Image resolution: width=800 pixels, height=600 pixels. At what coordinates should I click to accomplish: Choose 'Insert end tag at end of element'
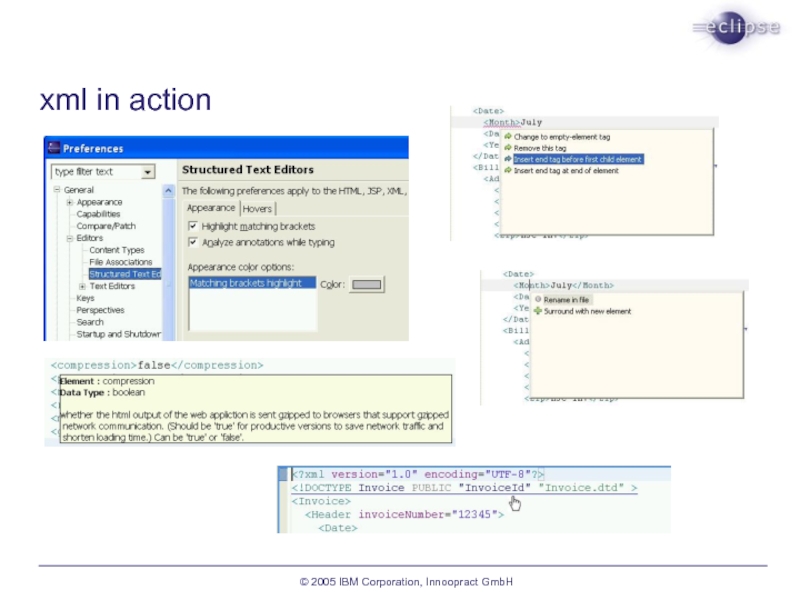pos(566,170)
